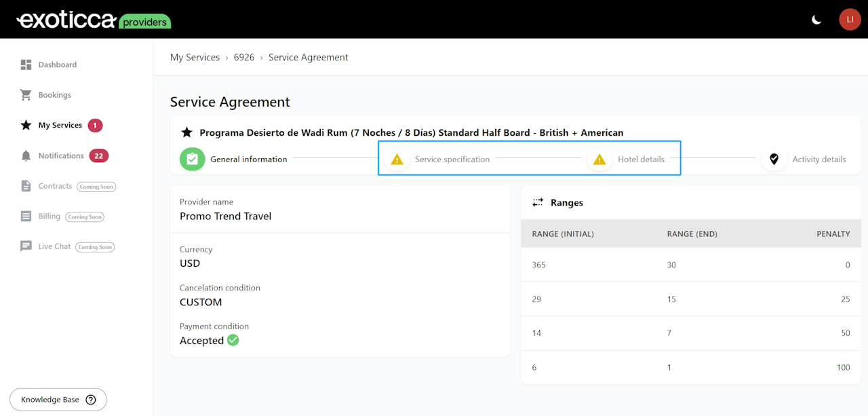Click the Service Agreement page heading
Viewport: 868px width, 416px height.
(x=230, y=102)
